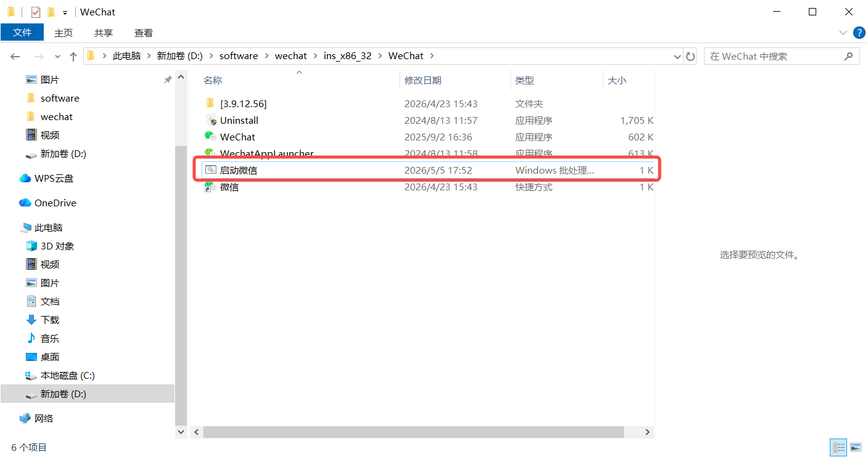Screen dimensions: 868x457
Task: Expand the chevron after 新加卷 (D:) breadcrumb
Action: (x=211, y=56)
